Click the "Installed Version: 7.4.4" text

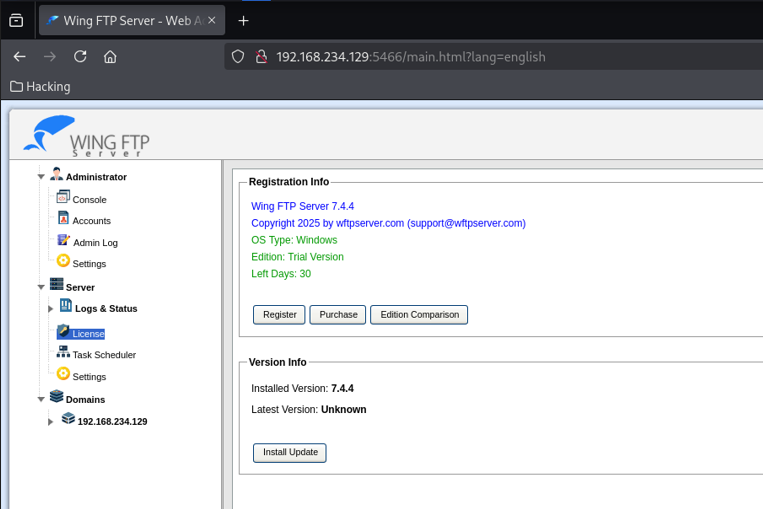[302, 388]
